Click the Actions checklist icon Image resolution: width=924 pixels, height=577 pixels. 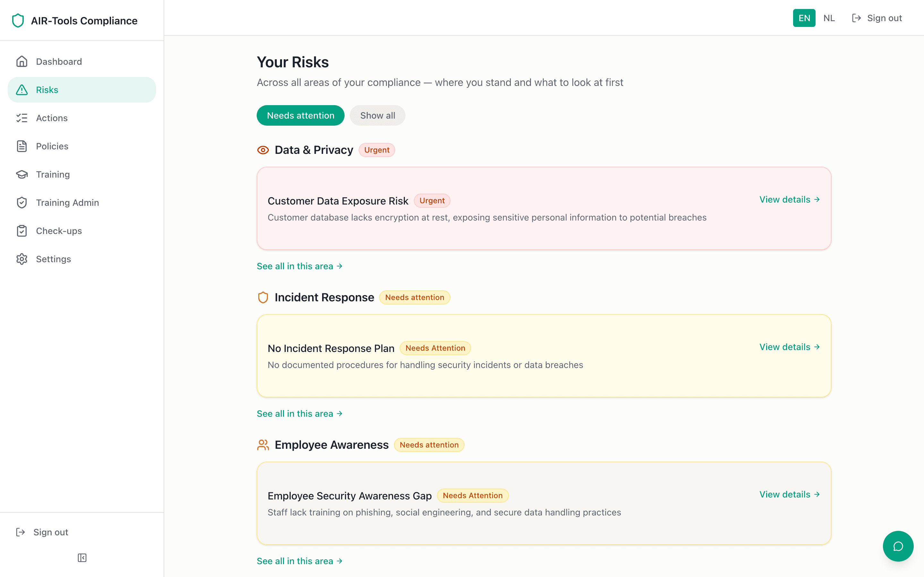tap(22, 118)
